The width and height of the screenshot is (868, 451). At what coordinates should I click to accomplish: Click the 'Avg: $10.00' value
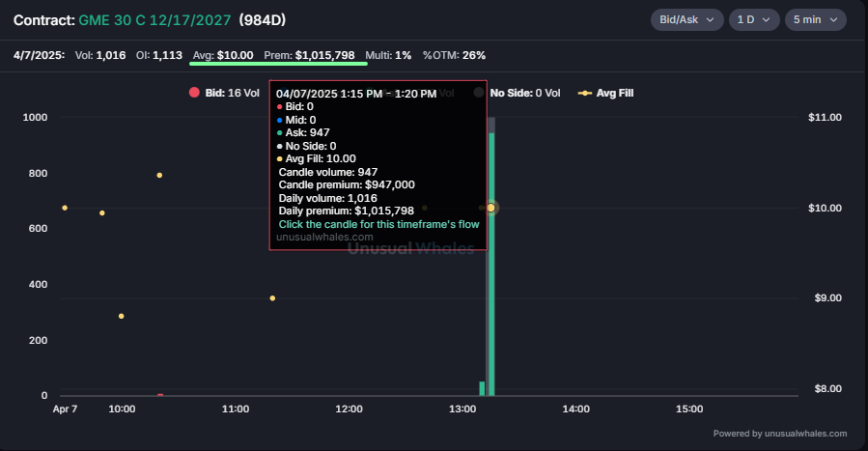223,55
